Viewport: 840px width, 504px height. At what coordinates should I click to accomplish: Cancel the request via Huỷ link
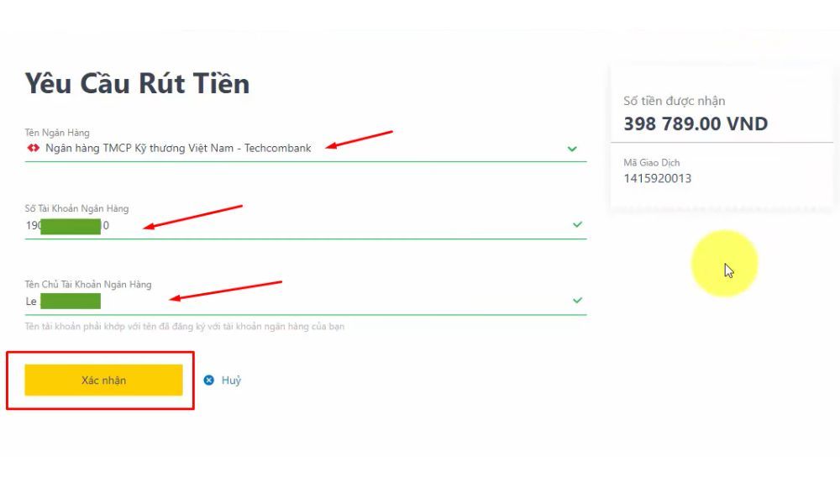click(232, 380)
